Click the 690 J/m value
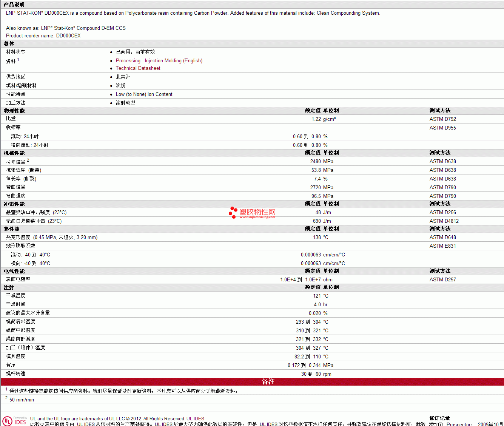 pyautogui.click(x=322, y=221)
